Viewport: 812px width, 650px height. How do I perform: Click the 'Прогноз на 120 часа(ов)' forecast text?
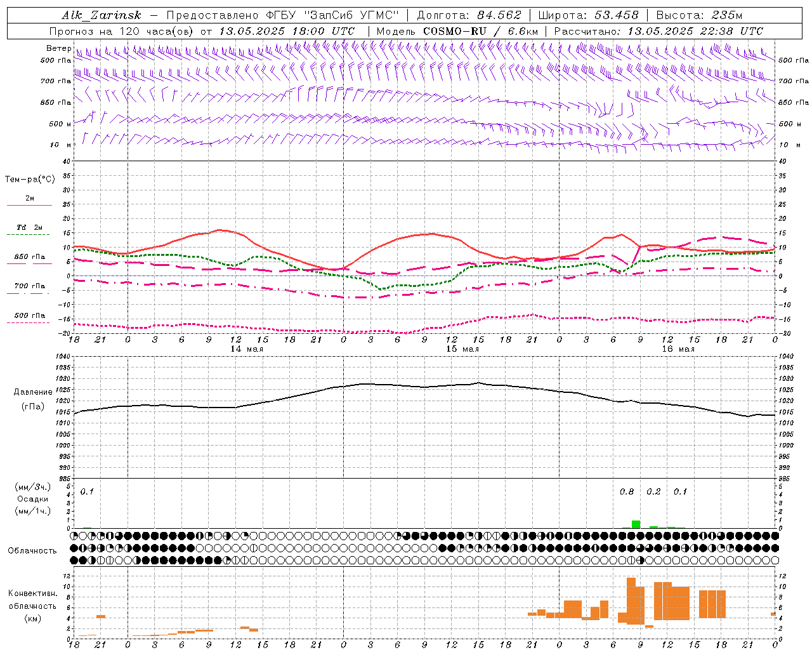[122, 31]
